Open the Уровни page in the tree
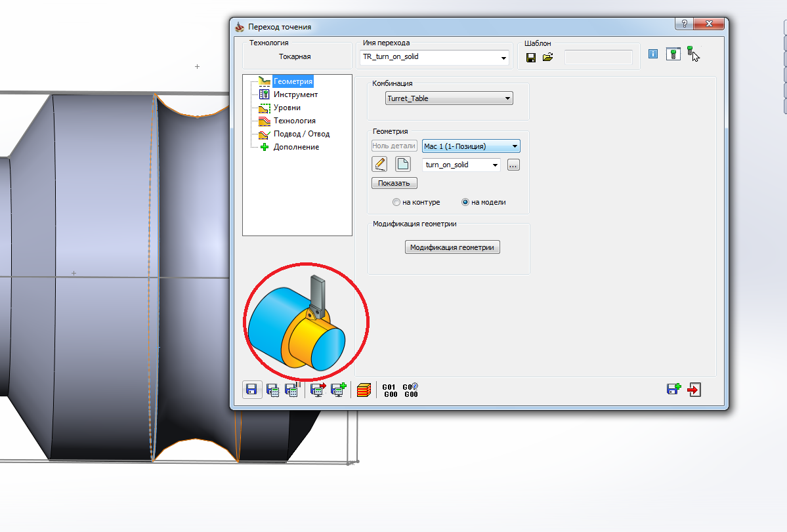787x532 pixels. tap(287, 108)
